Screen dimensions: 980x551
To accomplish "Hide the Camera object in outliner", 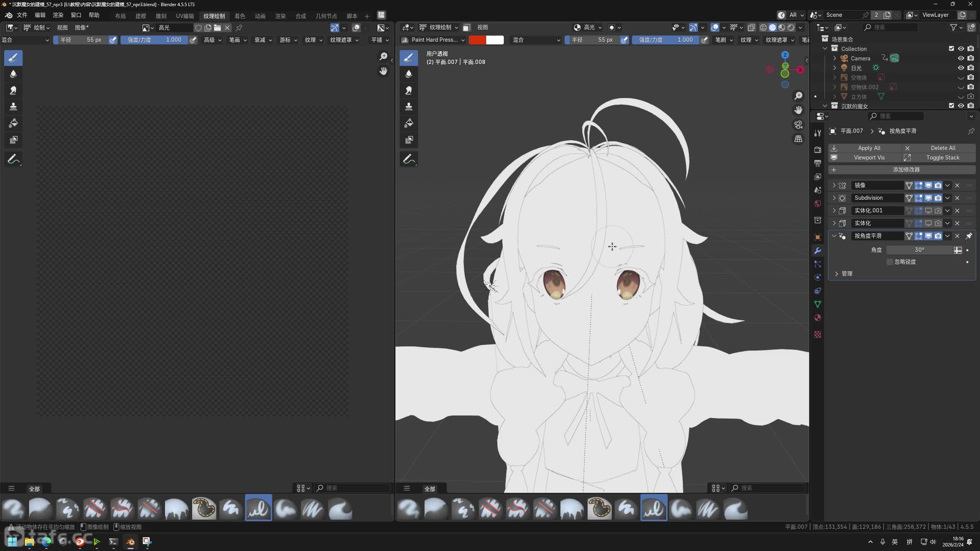I will [x=960, y=58].
